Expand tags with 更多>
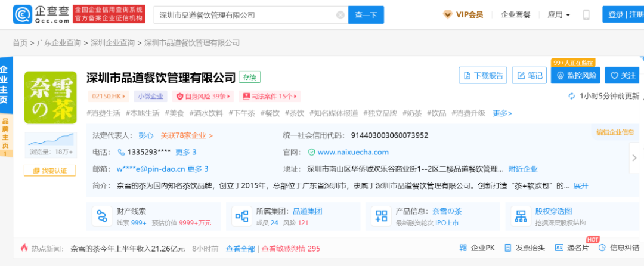Viewport: 644px width, 266px height. click(x=502, y=113)
